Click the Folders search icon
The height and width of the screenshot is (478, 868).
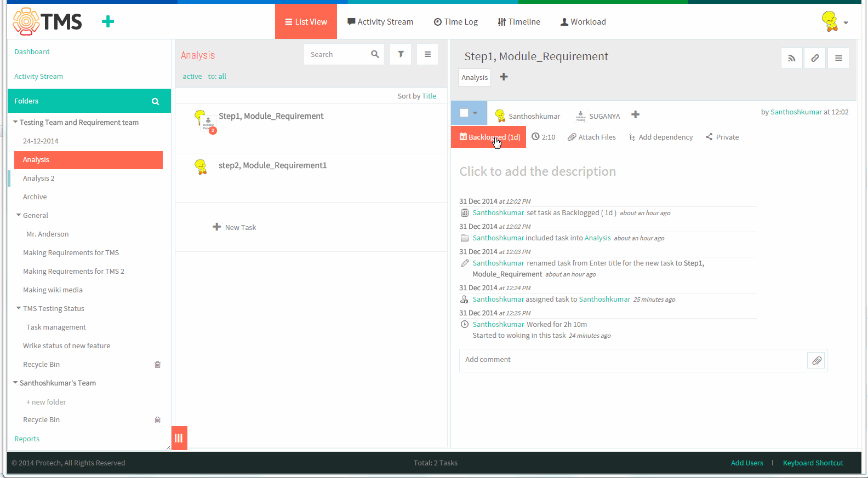[x=156, y=101]
